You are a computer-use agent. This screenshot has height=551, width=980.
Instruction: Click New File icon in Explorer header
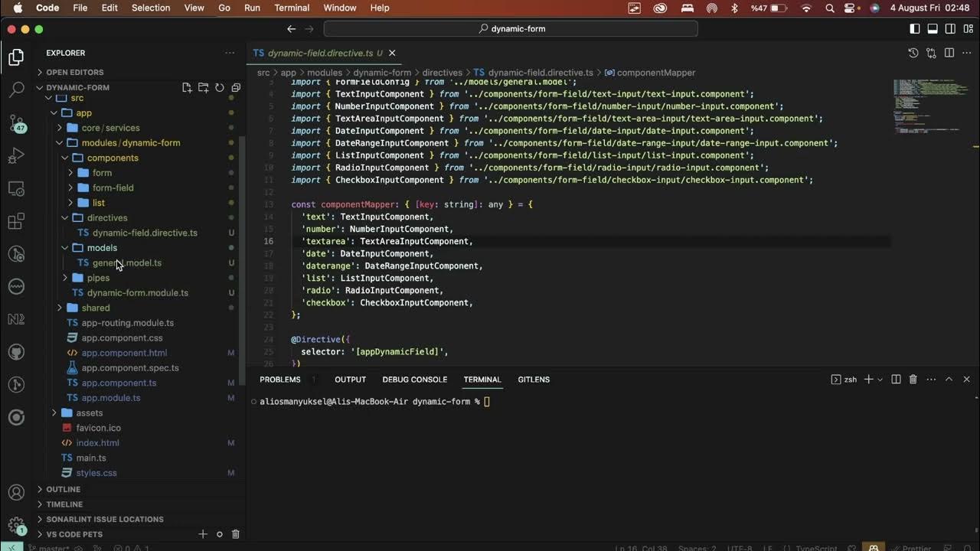(187, 88)
